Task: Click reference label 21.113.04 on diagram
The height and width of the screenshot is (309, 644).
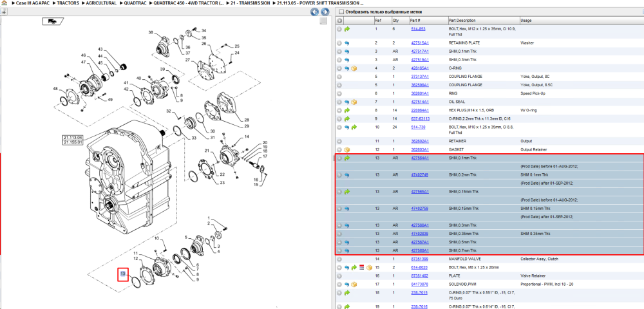Action: [x=73, y=138]
